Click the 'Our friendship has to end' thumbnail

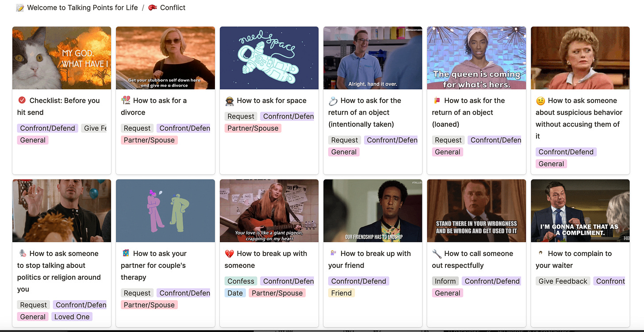[373, 211]
